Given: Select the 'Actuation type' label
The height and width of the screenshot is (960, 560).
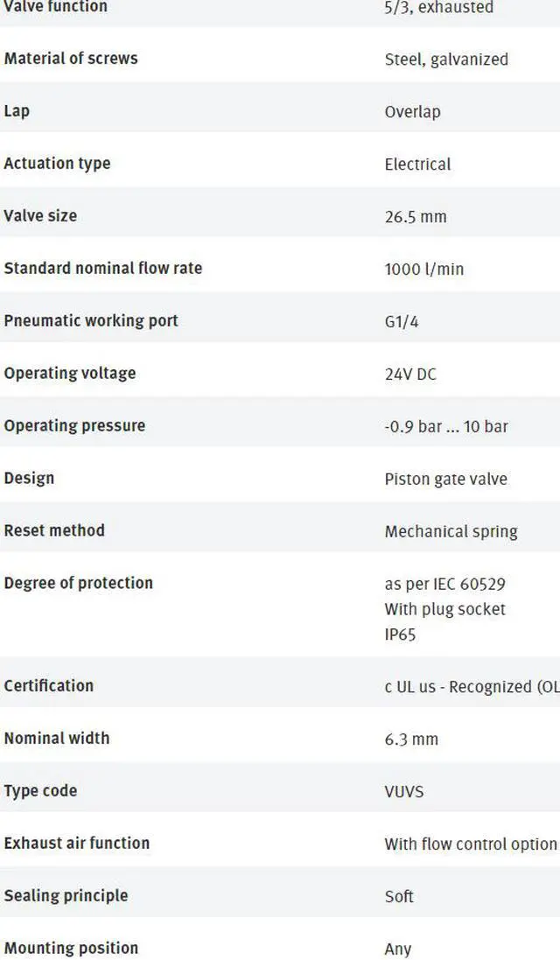Looking at the screenshot, I should tap(58, 164).
